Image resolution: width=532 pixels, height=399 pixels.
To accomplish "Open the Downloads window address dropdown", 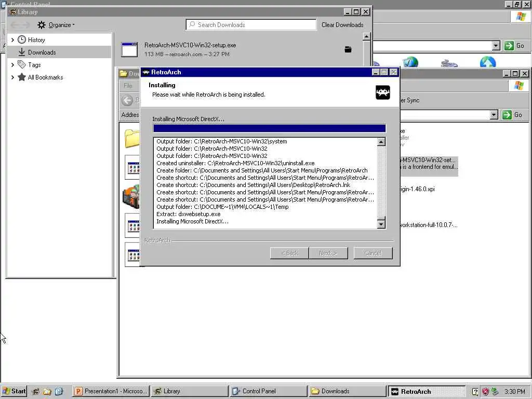I will coord(494,115).
